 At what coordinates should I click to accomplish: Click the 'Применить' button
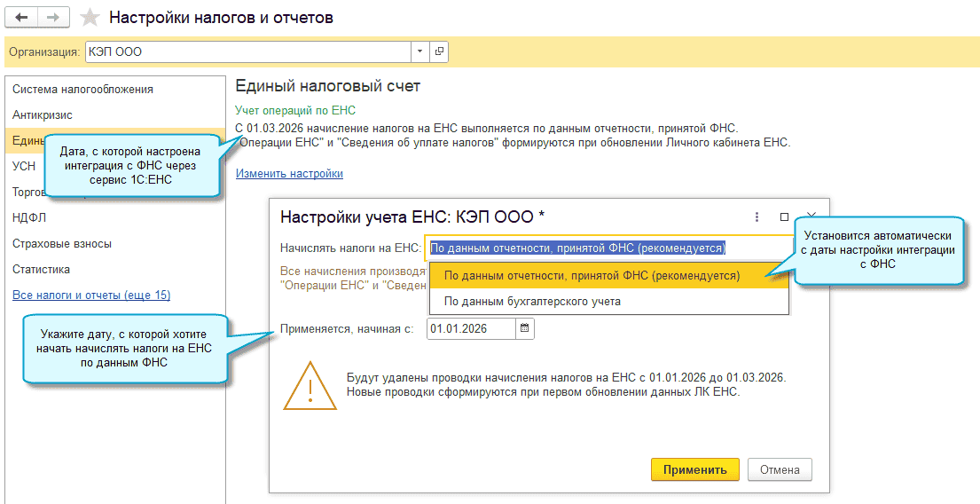[694, 469]
